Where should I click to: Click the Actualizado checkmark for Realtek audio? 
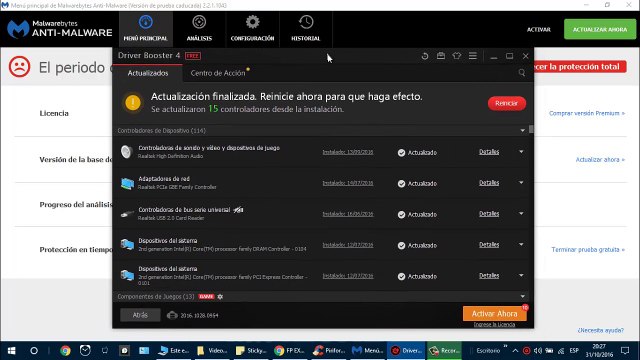pyautogui.click(x=401, y=152)
